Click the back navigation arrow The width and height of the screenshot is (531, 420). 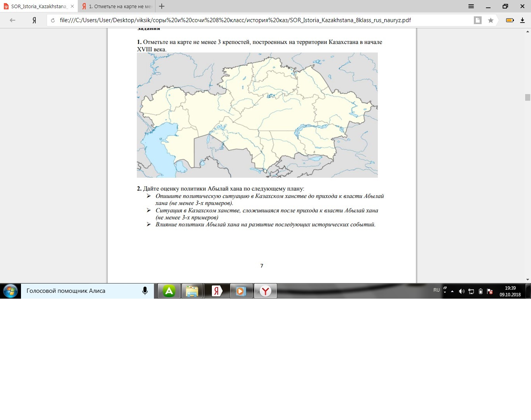pos(12,20)
